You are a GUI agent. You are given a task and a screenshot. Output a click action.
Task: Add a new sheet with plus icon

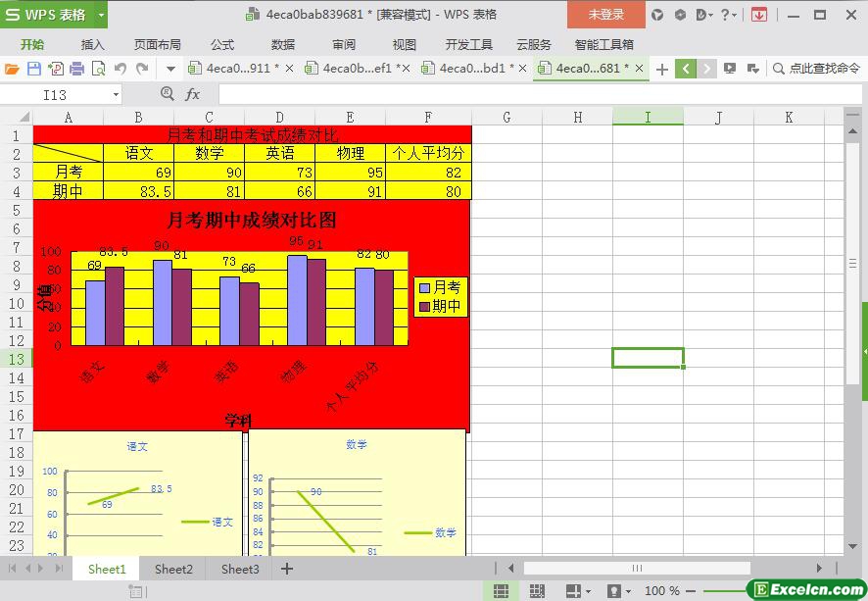tap(287, 569)
